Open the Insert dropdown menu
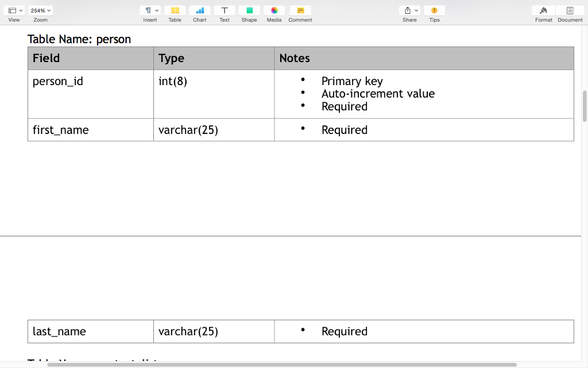Image resolution: width=588 pixels, height=368 pixels. 150,10
